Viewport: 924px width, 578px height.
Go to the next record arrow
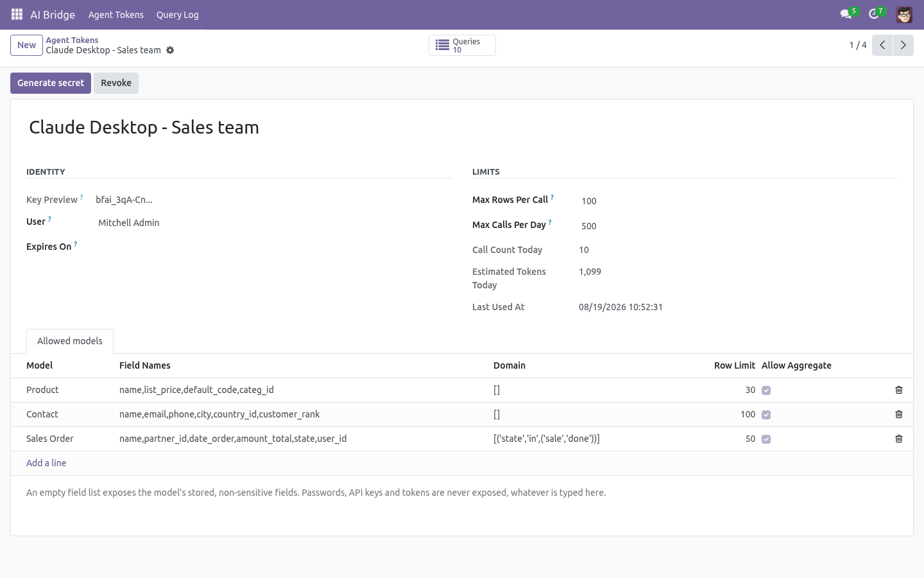tap(903, 45)
